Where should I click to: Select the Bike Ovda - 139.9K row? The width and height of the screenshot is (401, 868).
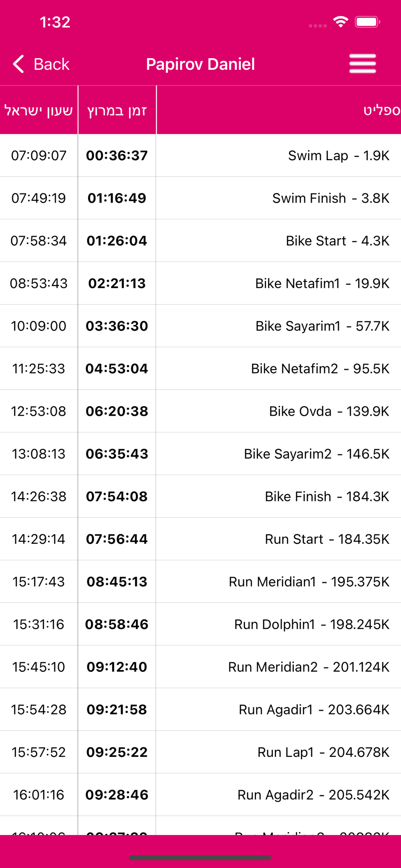329,411
